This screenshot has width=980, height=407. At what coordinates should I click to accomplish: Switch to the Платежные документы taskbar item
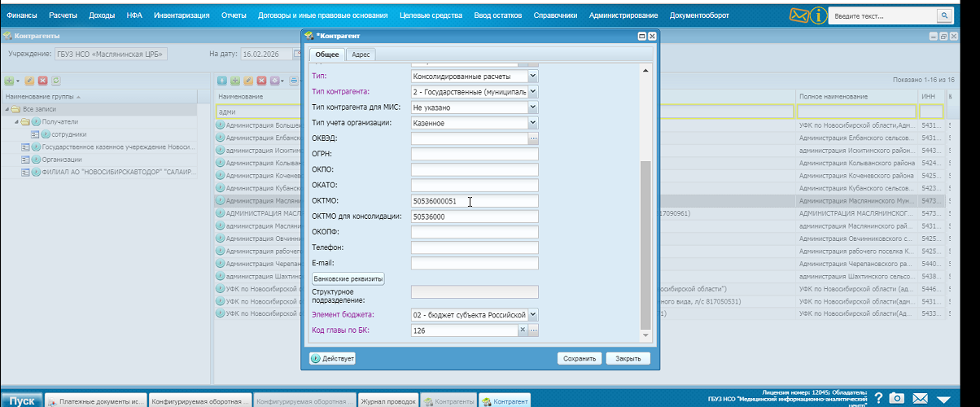96,401
